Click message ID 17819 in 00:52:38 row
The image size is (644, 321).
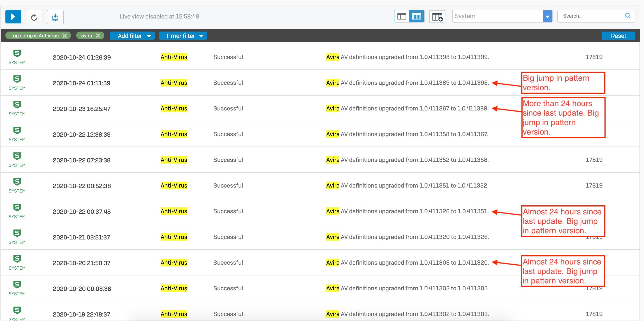(x=594, y=186)
